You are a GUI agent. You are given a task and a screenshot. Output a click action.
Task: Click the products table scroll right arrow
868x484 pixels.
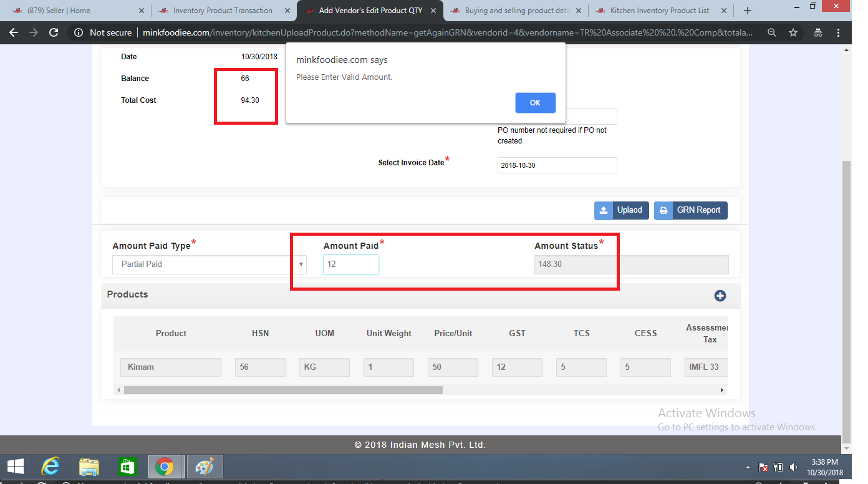pyautogui.click(x=722, y=390)
